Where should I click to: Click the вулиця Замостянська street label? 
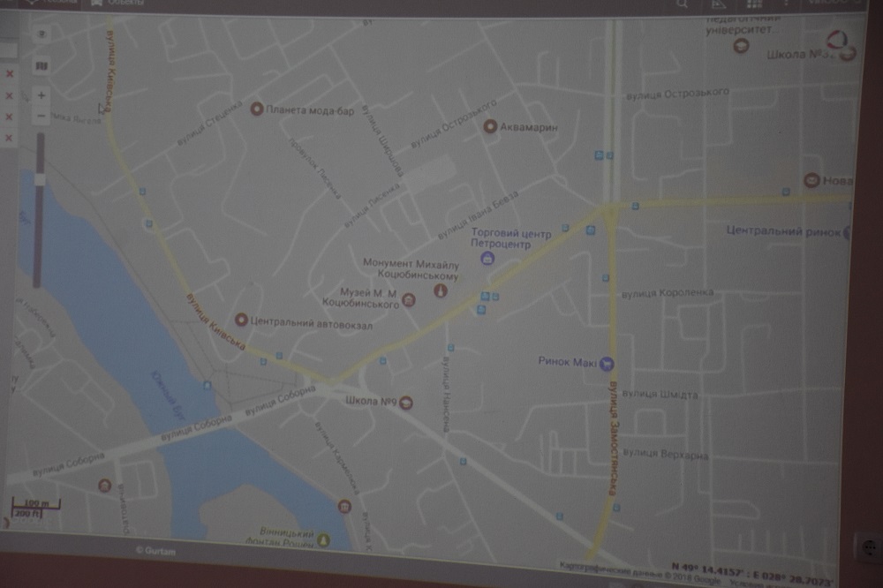pyautogui.click(x=614, y=438)
